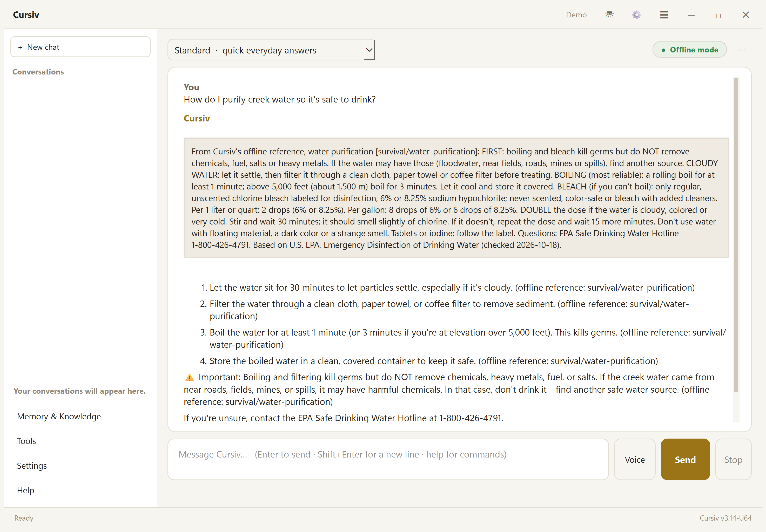Minimize the Cursiv window
The height and width of the screenshot is (532, 766).
(x=691, y=15)
